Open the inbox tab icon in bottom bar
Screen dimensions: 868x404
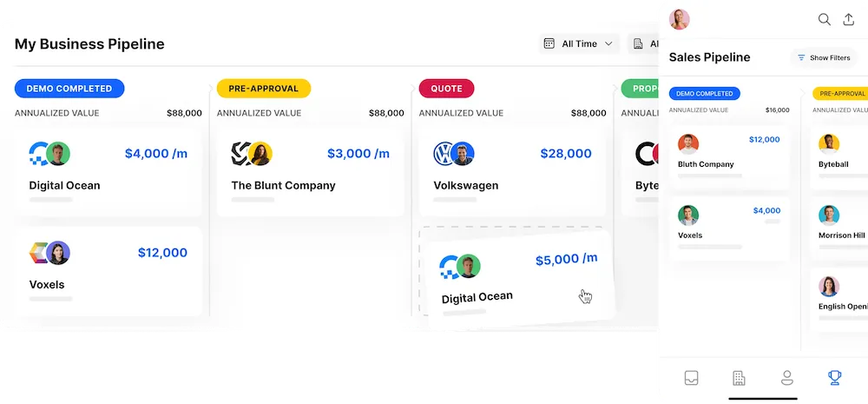[691, 378]
